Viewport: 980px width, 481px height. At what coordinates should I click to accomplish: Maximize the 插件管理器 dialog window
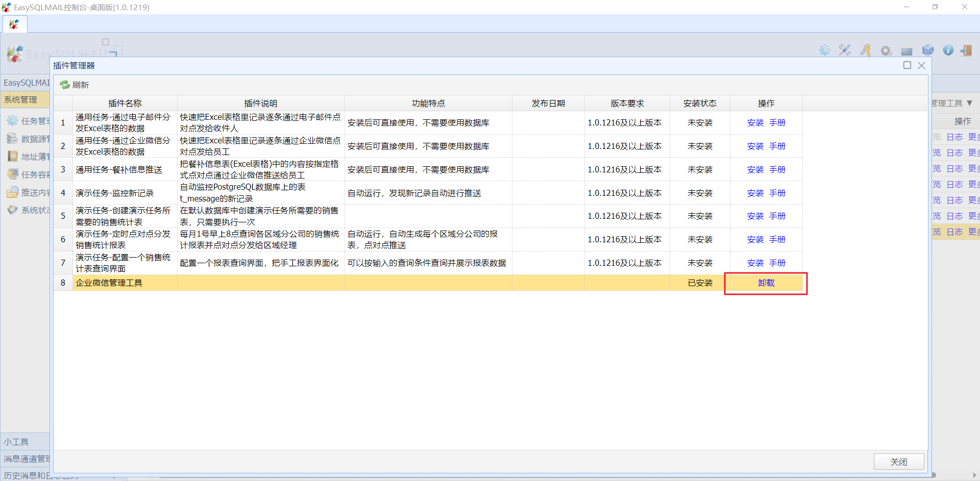[907, 65]
